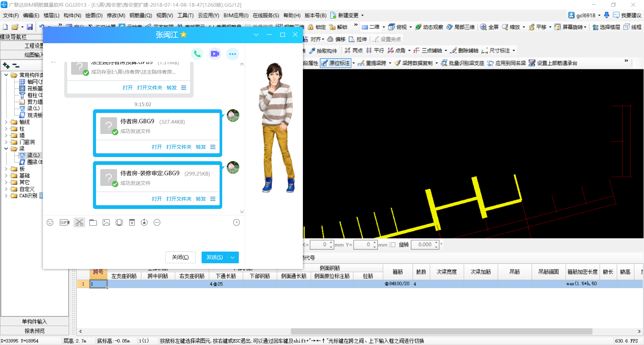This screenshot has width=644, height=345.
Task: Insert an image into chat
Action: coord(106,222)
